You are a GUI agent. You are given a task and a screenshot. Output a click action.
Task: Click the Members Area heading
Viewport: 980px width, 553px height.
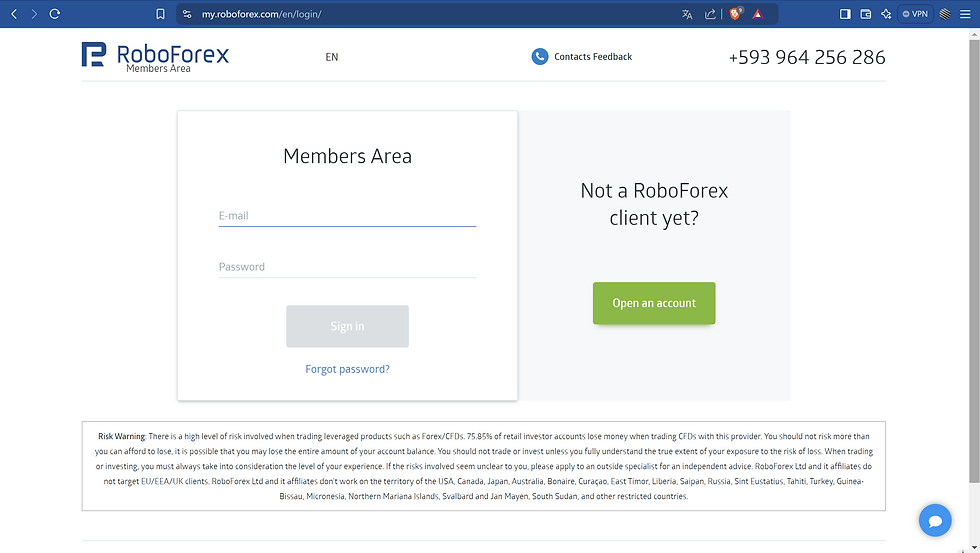(348, 156)
